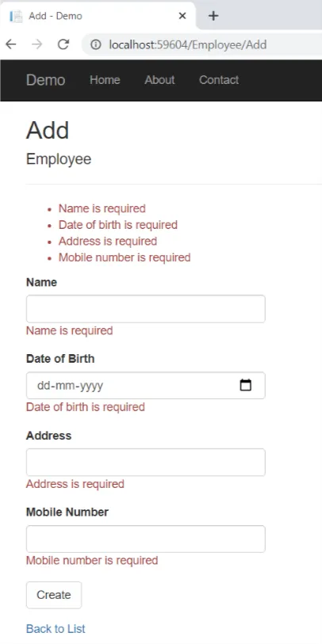Click the Create button
Screen dimensions: 322x644
pos(54,595)
